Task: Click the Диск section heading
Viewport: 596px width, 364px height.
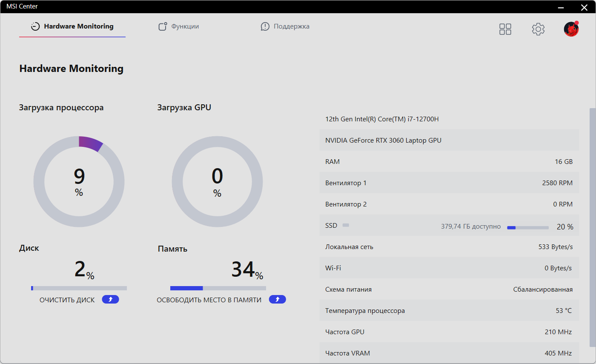Action: pyautogui.click(x=29, y=248)
